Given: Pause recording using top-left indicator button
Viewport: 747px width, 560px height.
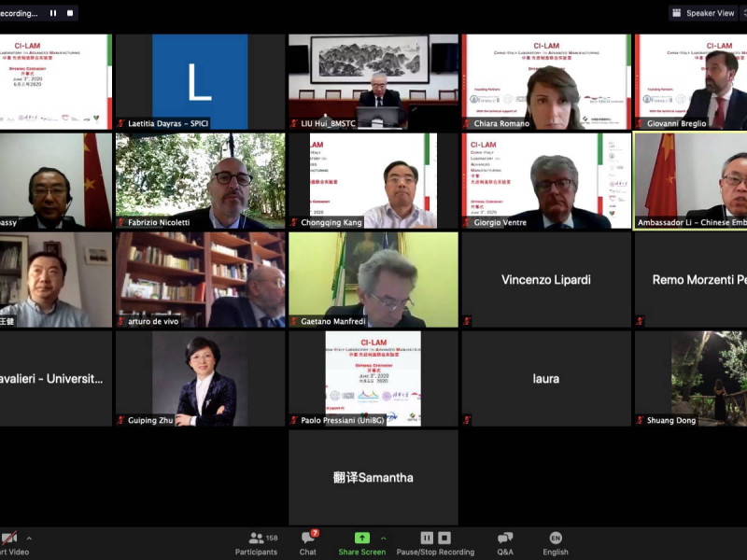Looking at the screenshot, I should pyautogui.click(x=53, y=13).
